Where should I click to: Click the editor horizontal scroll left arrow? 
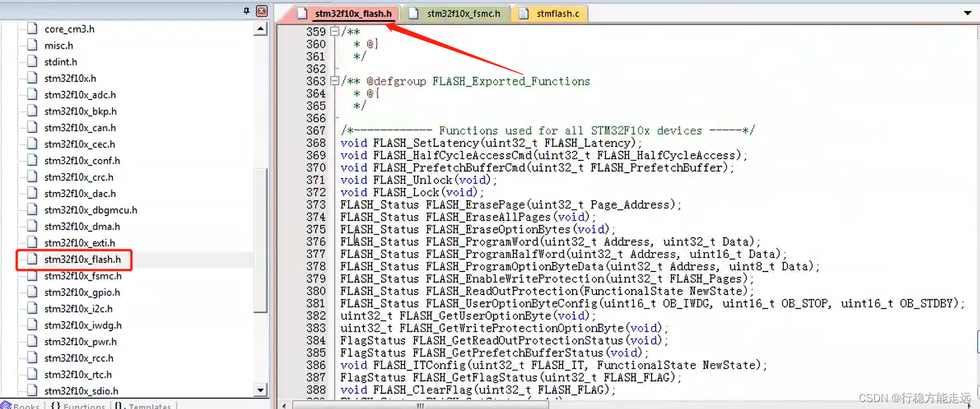point(285,405)
